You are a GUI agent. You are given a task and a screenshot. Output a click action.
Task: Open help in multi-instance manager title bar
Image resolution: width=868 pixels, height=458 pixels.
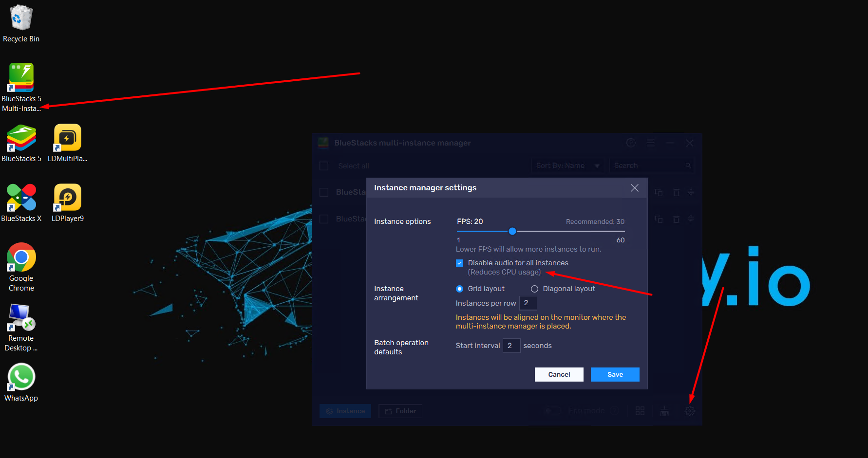pos(631,143)
